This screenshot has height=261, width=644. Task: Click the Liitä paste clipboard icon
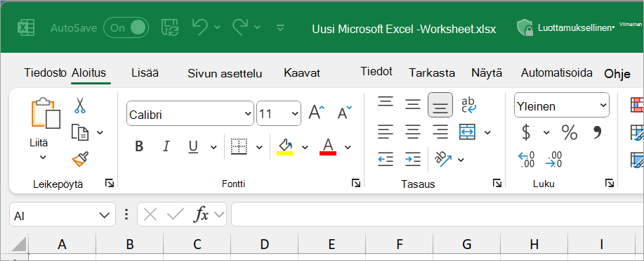point(46,113)
